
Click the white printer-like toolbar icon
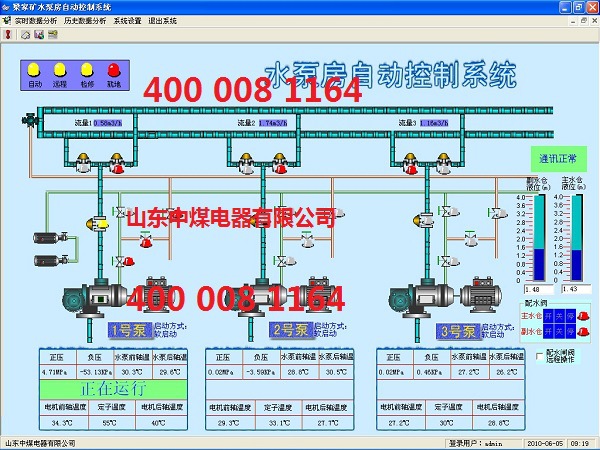point(26,35)
